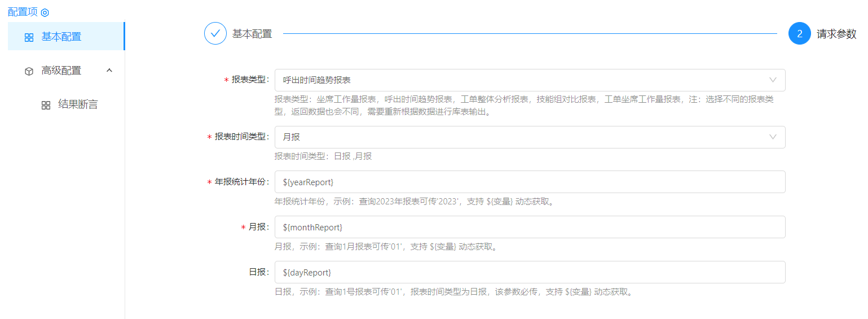This screenshot has height=319, width=868.
Task: Click the grid icon next to 结果断言
Action: tap(46, 105)
